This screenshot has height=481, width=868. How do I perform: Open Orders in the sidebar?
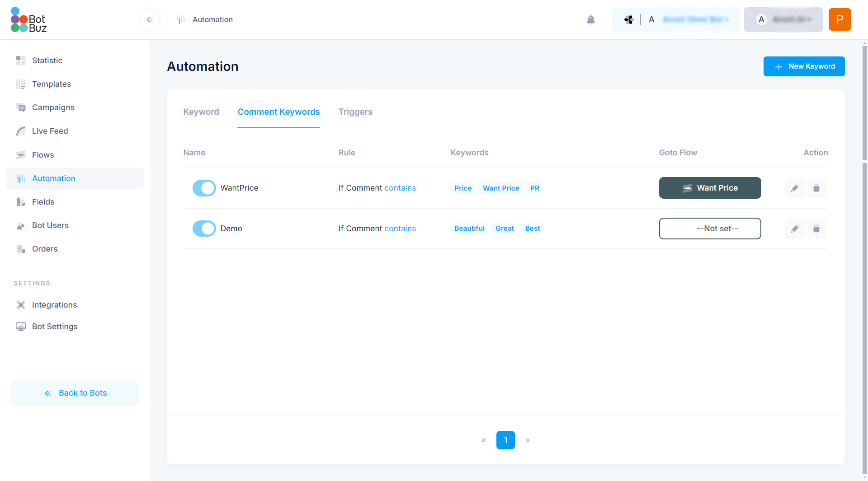[75, 249]
